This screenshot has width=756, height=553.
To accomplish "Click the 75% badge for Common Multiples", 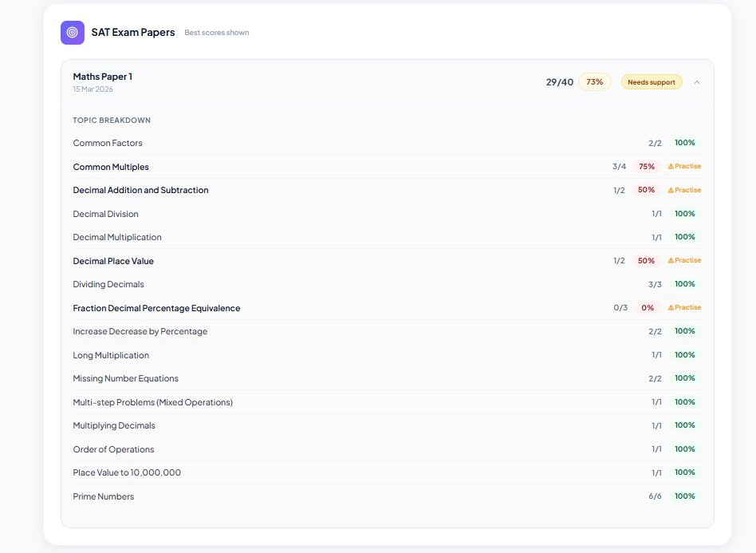I will click(x=646, y=167).
